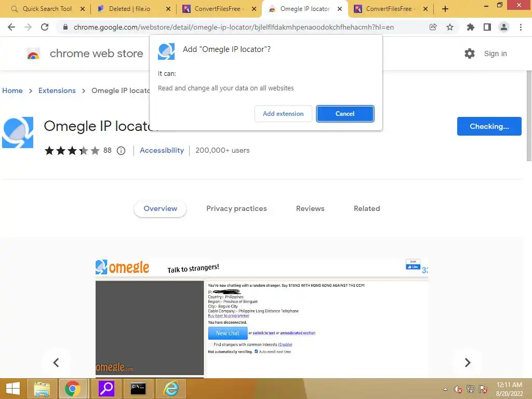532x399 pixels.
Task: Click the browser forward arrow
Action: (x=28, y=27)
